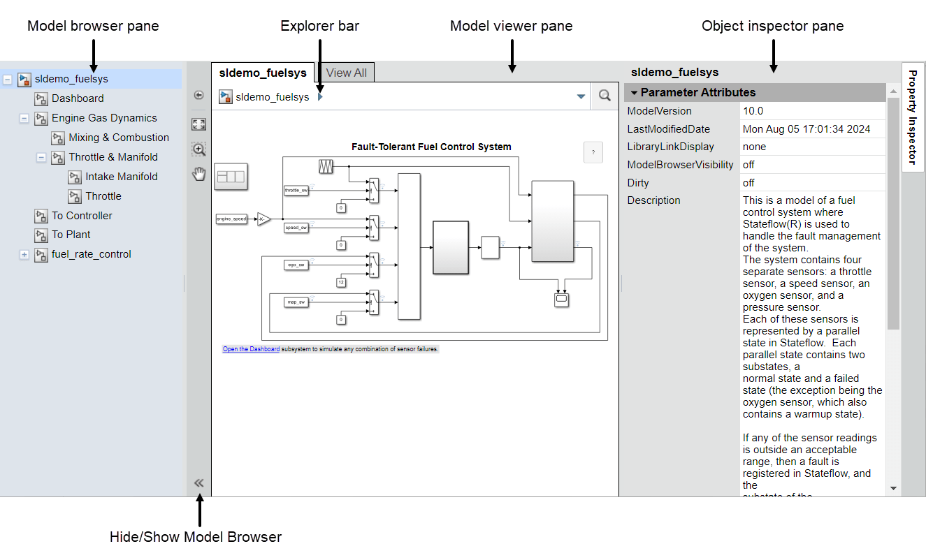The width and height of the screenshot is (926, 560).
Task: Select the sldemo_fuelsys tab
Action: 263,72
